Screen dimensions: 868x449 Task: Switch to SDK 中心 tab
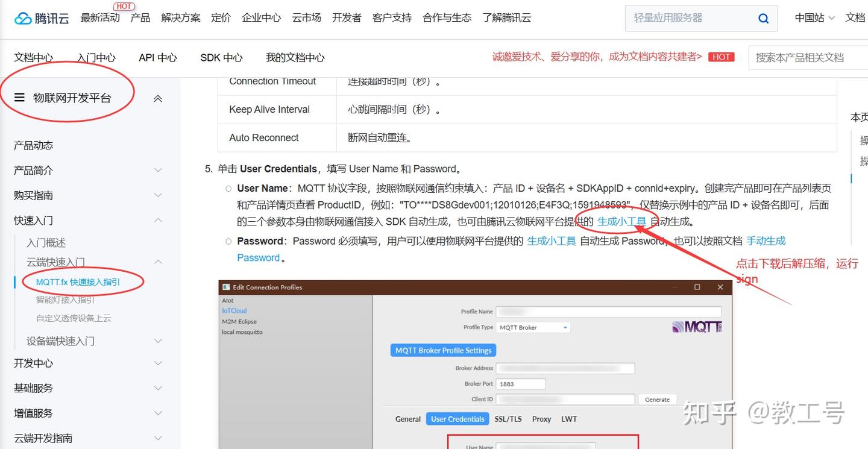tap(221, 58)
